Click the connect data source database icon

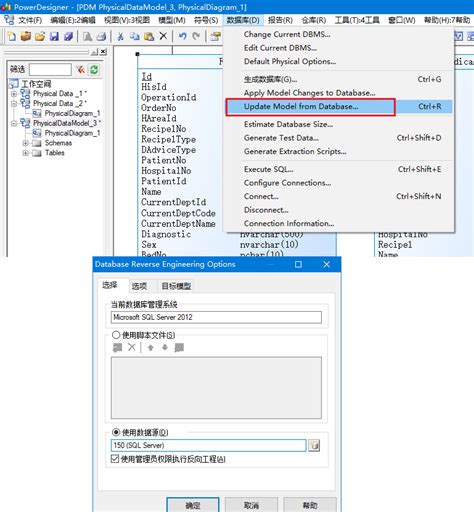coord(314,445)
